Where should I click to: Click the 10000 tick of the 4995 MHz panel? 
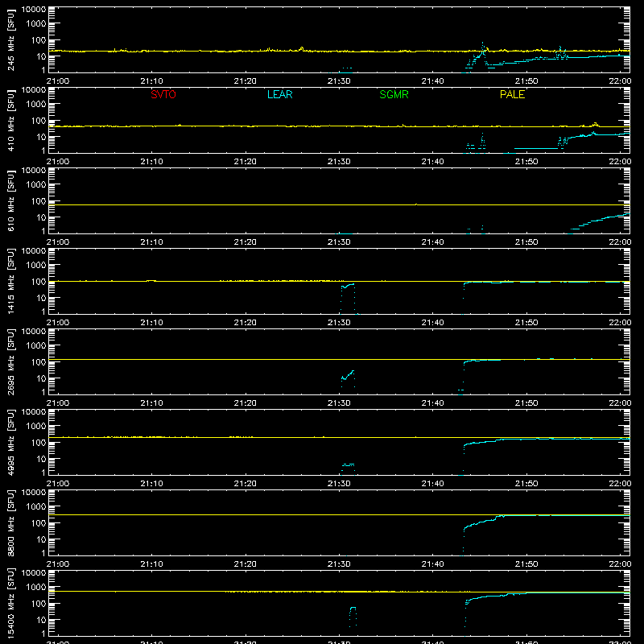click(34, 412)
